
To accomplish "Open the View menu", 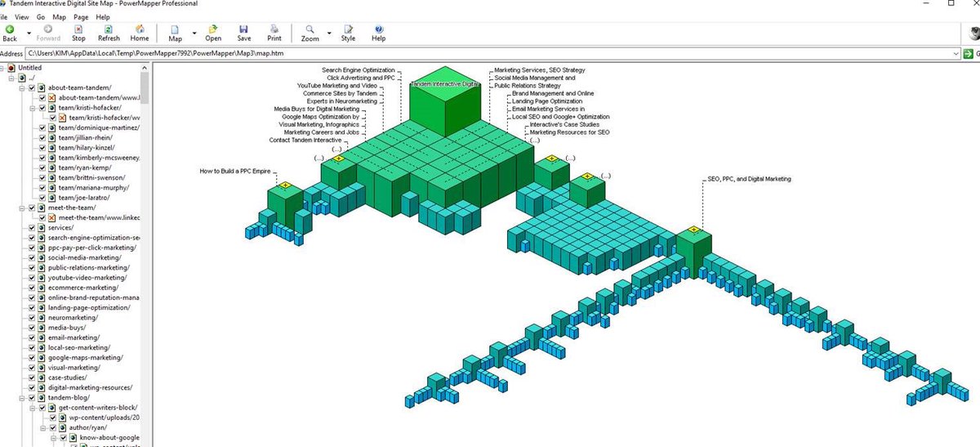I will point(21,16).
